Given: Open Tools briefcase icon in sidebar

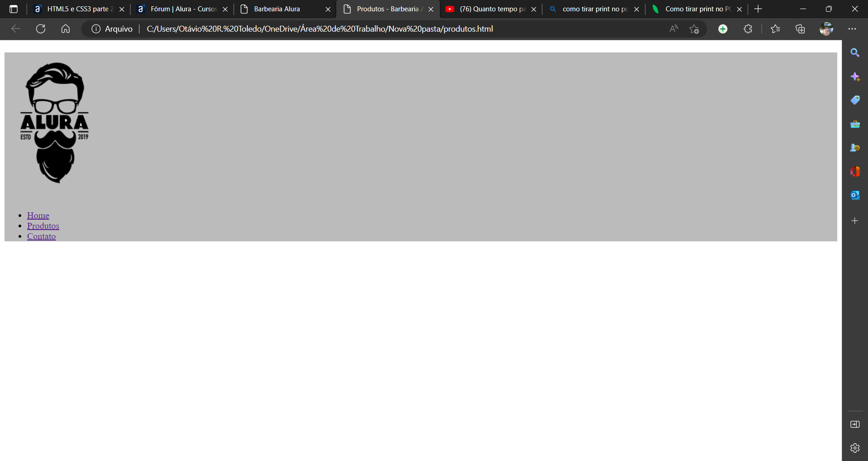Looking at the screenshot, I should 855,124.
